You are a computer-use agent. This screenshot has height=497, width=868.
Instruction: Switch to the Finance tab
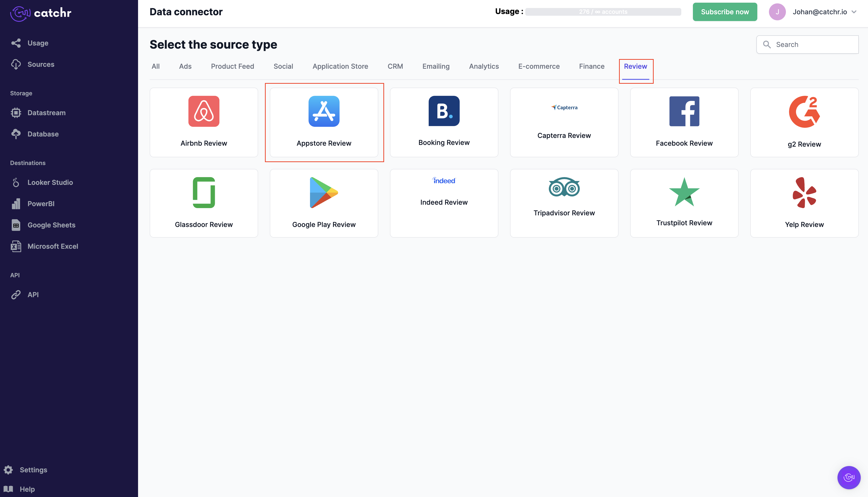[592, 66]
